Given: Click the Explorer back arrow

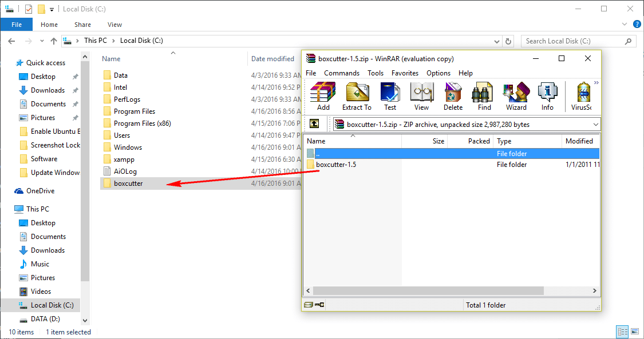Looking at the screenshot, I should click(x=11, y=41).
